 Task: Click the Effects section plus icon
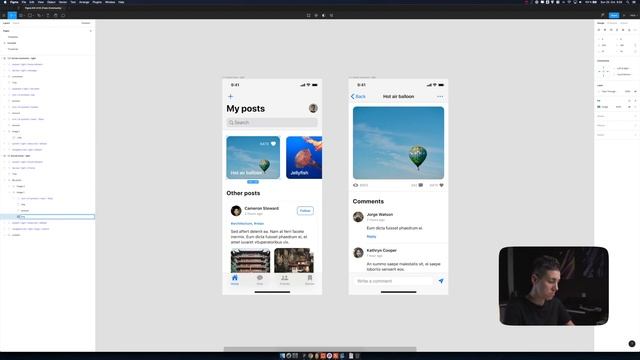point(635,125)
